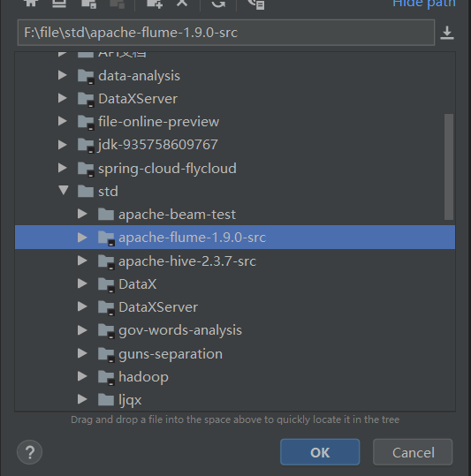Expand the hadoop folder node
Image resolution: width=471 pixels, height=476 pixels.
[82, 376]
